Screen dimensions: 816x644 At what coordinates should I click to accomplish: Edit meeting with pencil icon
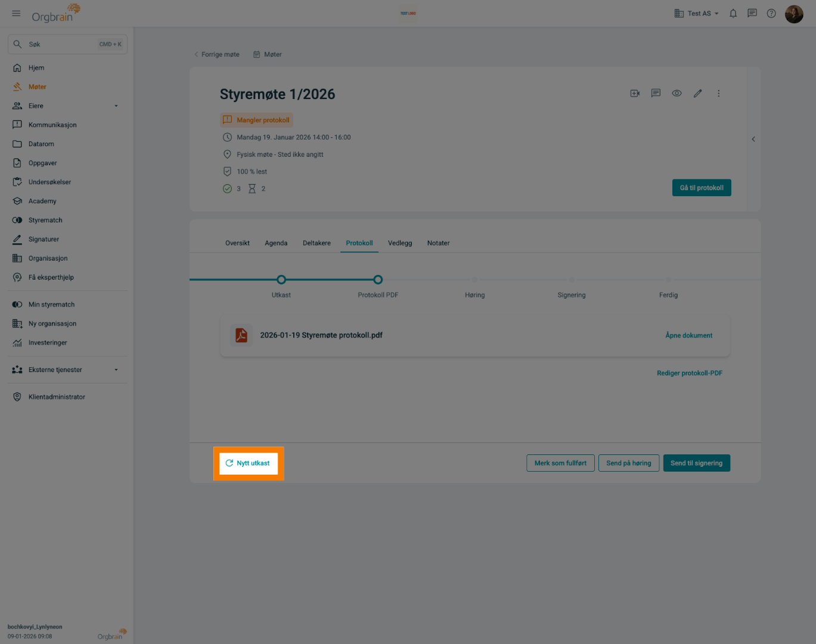[x=697, y=94]
